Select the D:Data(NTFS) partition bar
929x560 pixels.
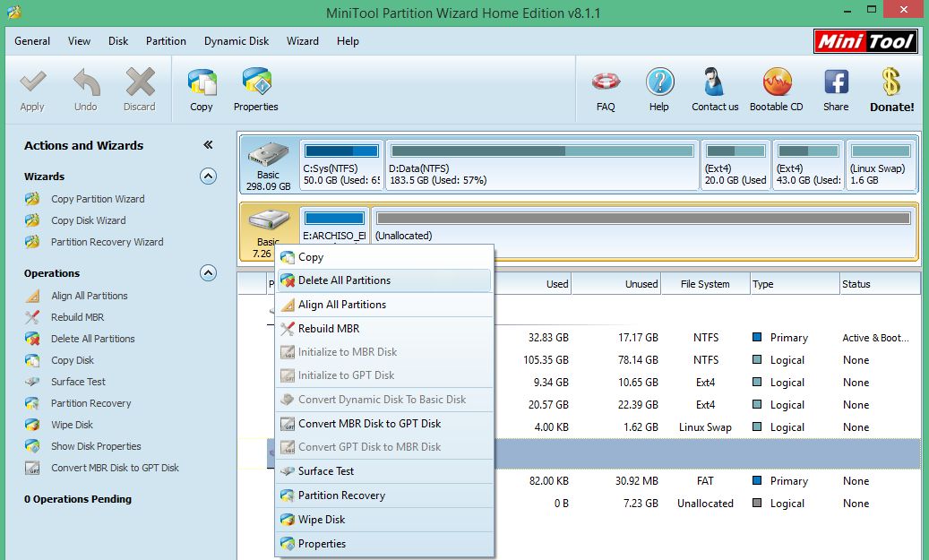(x=542, y=165)
